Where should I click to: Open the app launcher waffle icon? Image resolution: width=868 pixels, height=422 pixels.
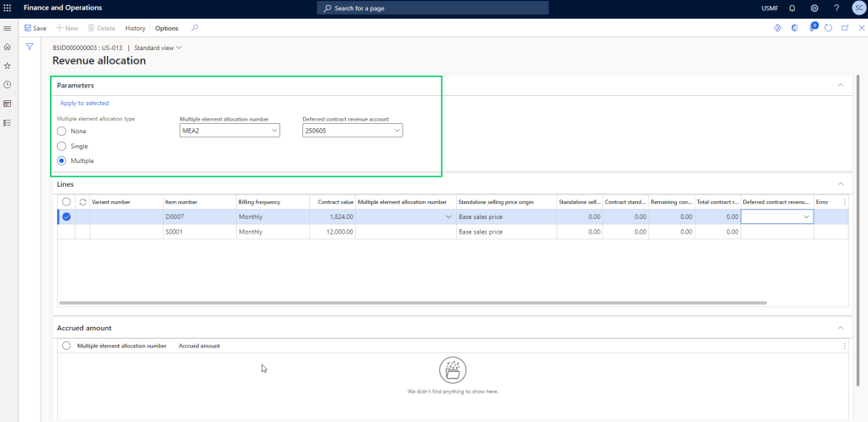pos(8,8)
